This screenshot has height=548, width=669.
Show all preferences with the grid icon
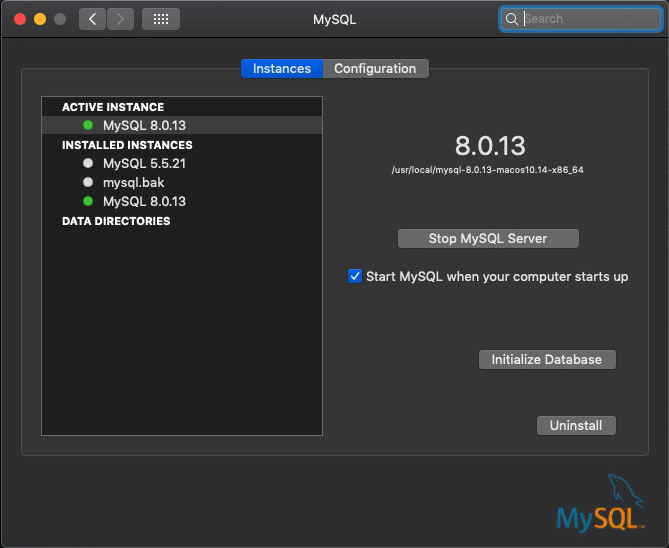point(161,19)
